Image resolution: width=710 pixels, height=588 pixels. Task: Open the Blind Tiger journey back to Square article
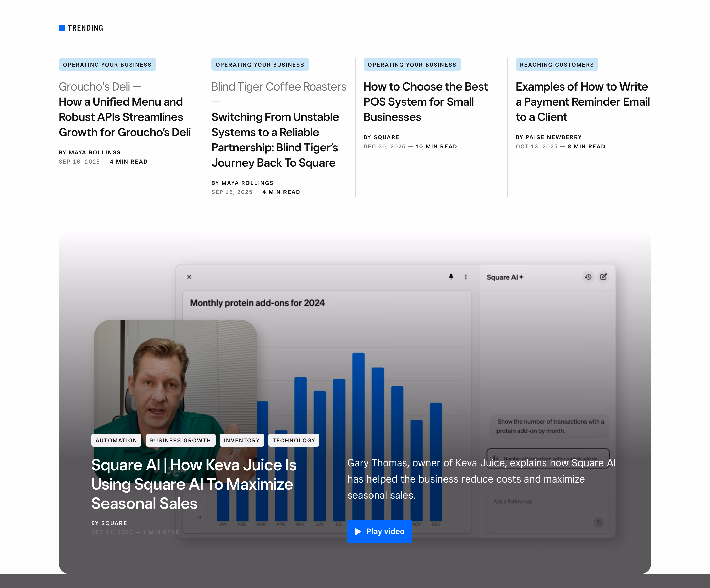[x=275, y=140]
